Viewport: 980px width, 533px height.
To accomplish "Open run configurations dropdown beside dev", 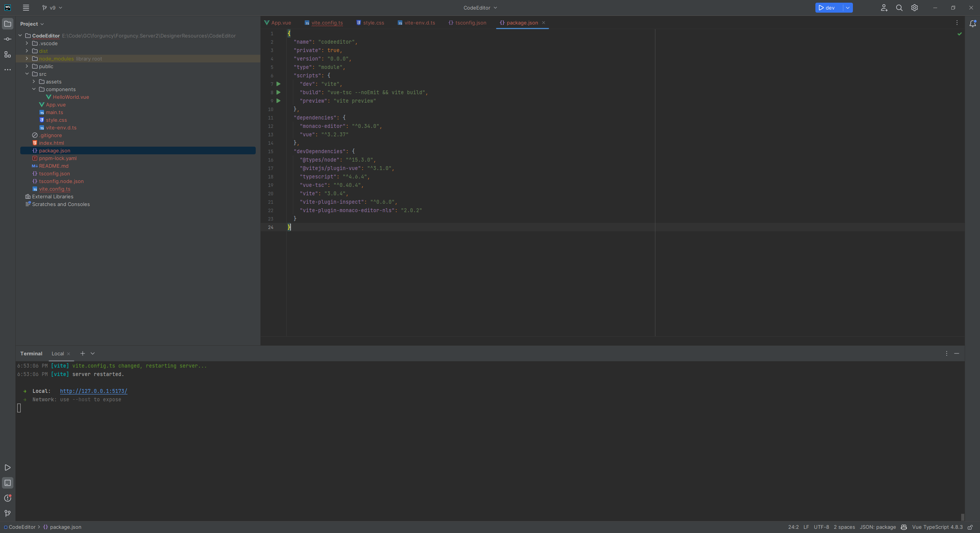I will (x=848, y=8).
